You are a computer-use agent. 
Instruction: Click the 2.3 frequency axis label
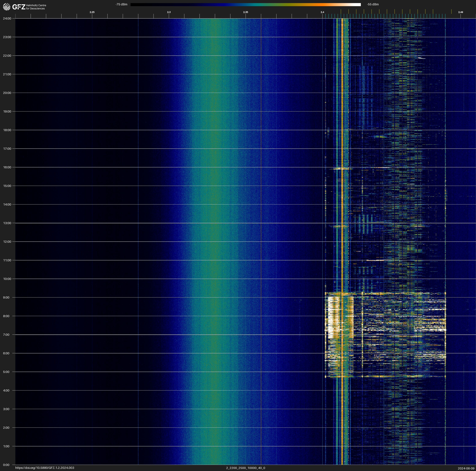point(169,12)
